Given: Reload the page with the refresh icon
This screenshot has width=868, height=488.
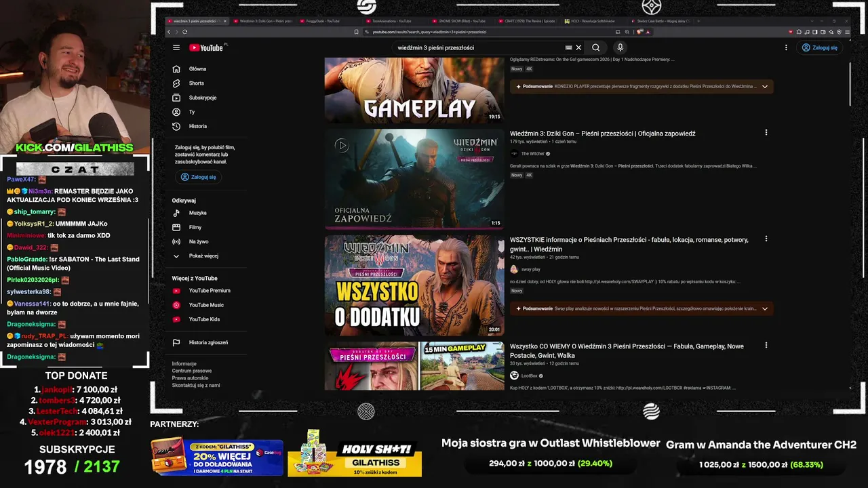Looking at the screenshot, I should tap(184, 32).
